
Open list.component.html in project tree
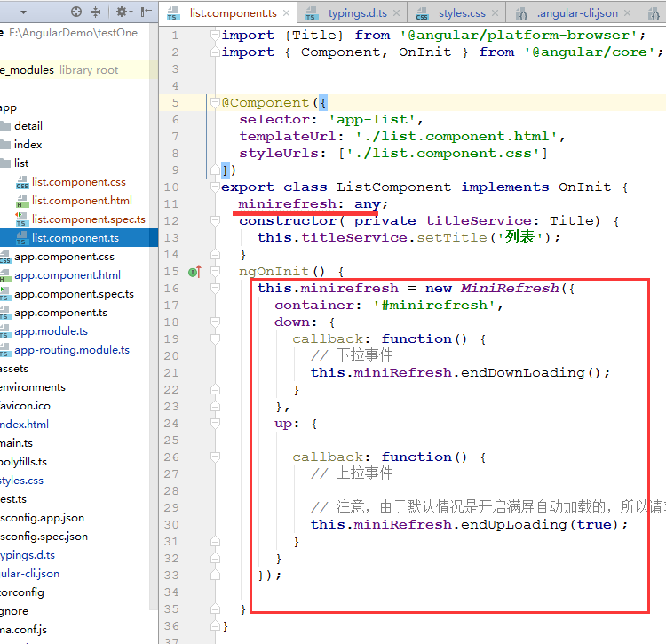(82, 201)
